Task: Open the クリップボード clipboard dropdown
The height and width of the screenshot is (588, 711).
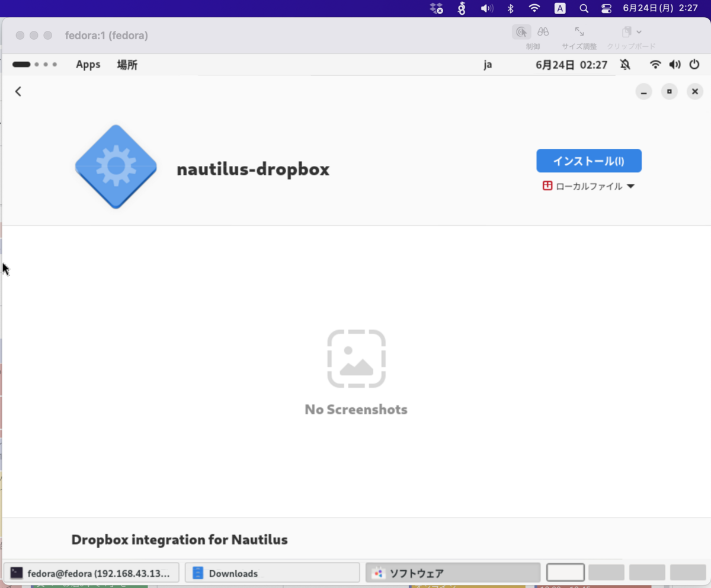Action: click(x=632, y=32)
